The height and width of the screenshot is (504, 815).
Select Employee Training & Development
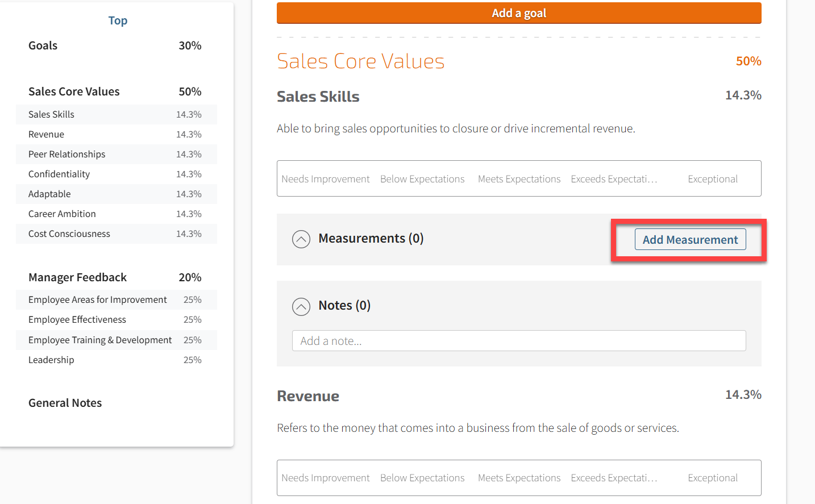coord(117,340)
